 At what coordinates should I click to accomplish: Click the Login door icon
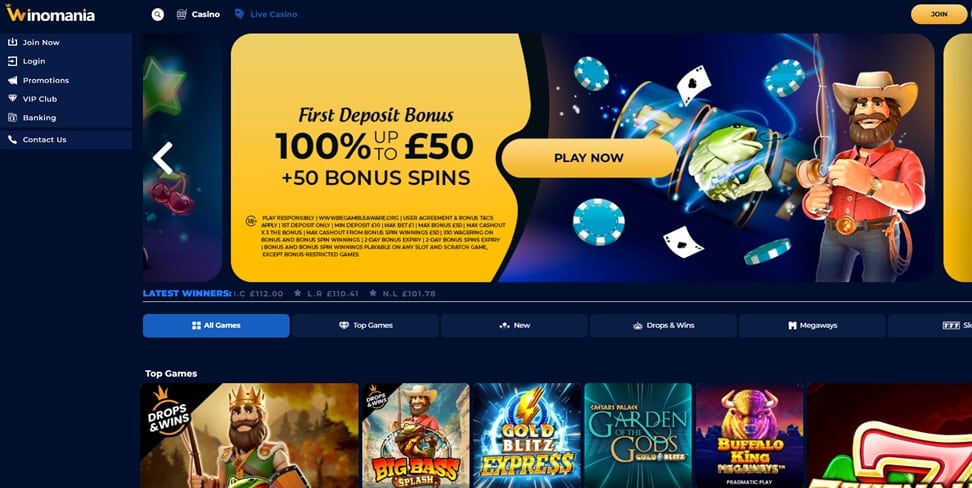(12, 61)
